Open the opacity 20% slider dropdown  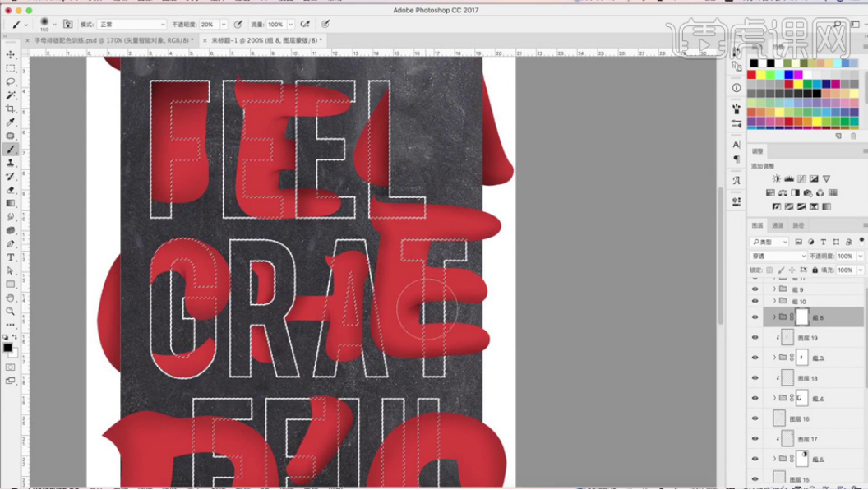pyautogui.click(x=224, y=25)
